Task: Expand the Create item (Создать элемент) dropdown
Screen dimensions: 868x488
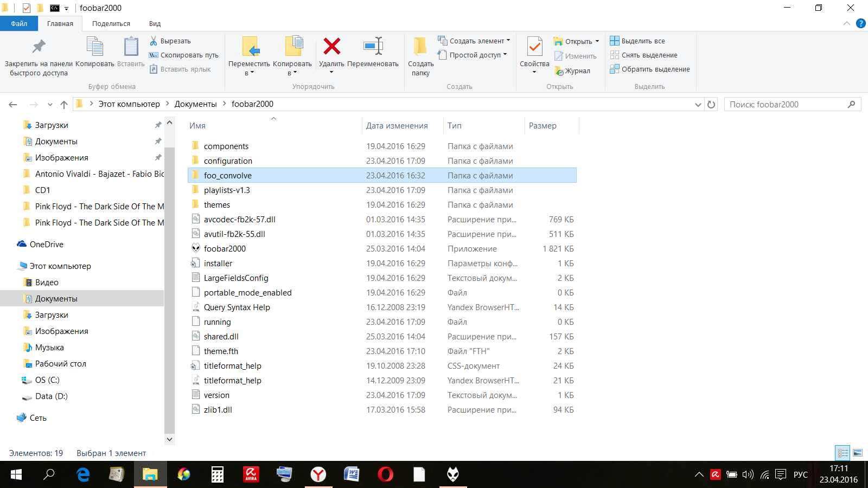Action: 508,41
